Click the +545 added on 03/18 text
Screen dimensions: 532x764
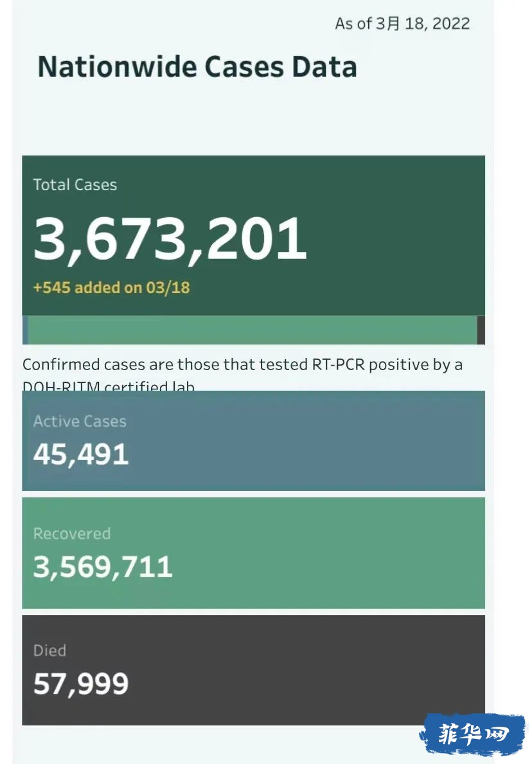112,287
